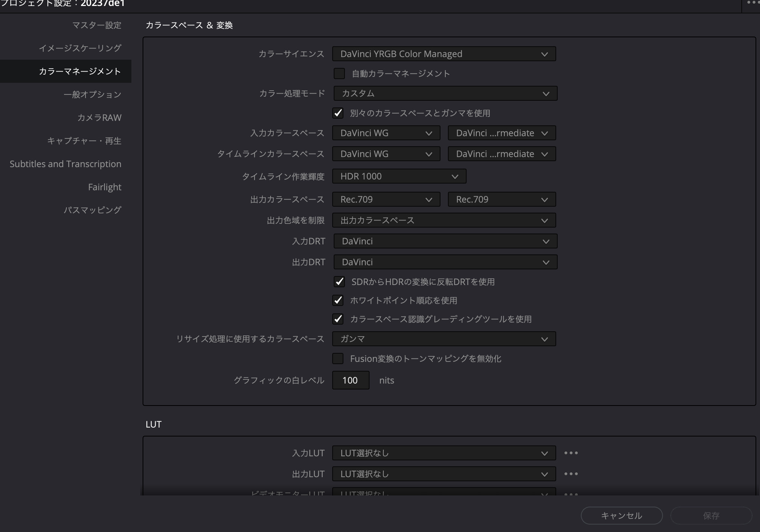The height and width of the screenshot is (532, 760).
Task: Open the リサイズ処理に使用するカラースペース dropdown
Action: [x=444, y=339]
